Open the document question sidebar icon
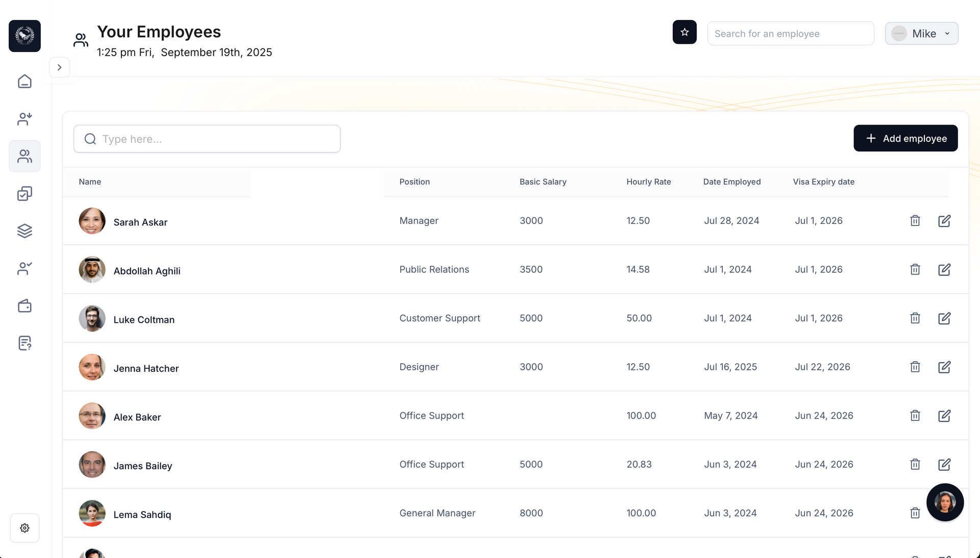The height and width of the screenshot is (558, 980). [24, 343]
